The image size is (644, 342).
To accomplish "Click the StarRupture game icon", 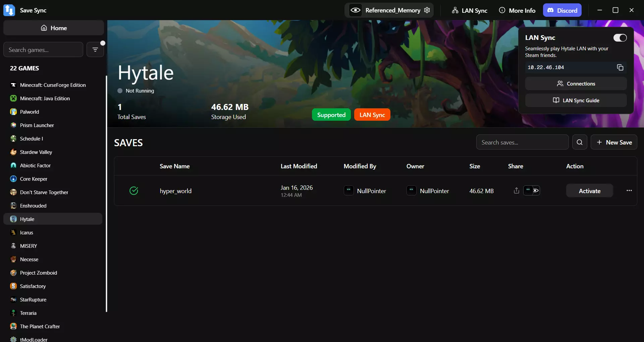I will pos(13,299).
